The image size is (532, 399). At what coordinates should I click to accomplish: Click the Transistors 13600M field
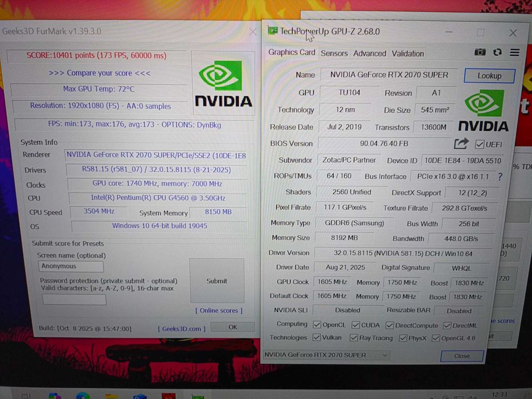tap(433, 127)
